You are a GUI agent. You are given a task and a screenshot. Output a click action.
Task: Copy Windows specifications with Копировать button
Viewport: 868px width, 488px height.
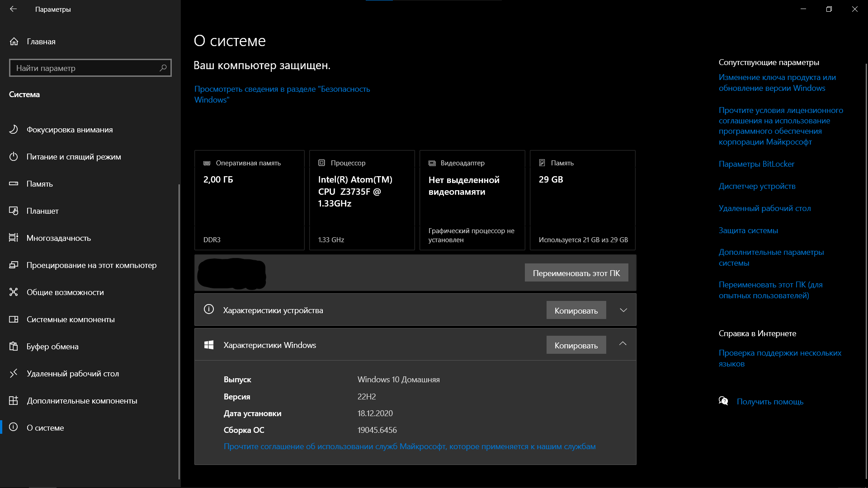point(576,345)
